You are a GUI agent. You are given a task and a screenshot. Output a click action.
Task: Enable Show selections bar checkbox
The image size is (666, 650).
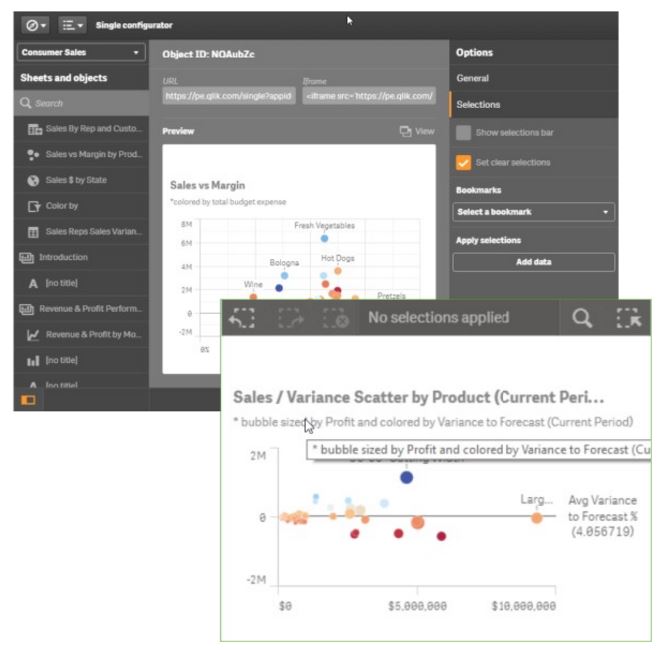pyautogui.click(x=463, y=133)
